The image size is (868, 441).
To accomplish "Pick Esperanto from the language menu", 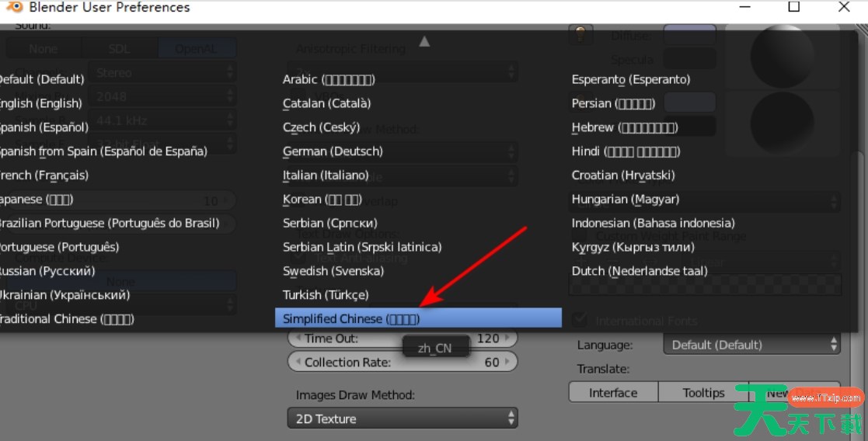I will click(x=630, y=79).
